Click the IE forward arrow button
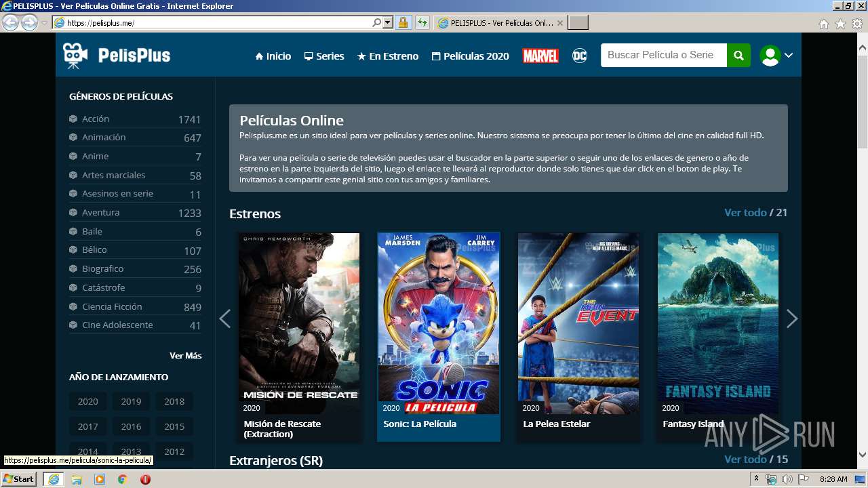 click(x=29, y=22)
